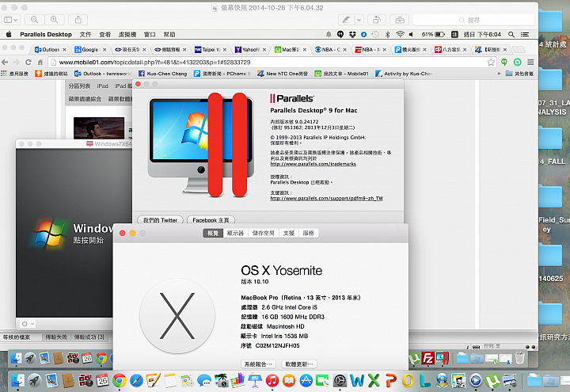This screenshot has height=392, width=570.
Task: Open Notification Center list icon
Action: tap(525, 34)
